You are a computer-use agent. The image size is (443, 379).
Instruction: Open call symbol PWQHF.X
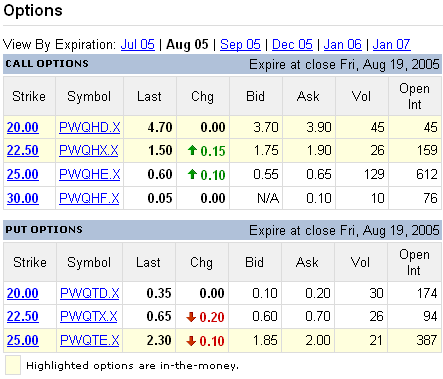click(89, 198)
